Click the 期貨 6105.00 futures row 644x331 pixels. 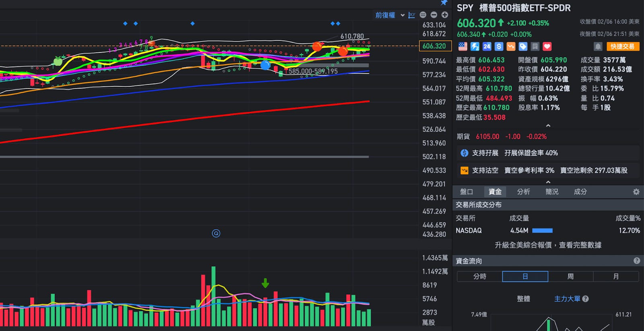pyautogui.click(x=502, y=136)
